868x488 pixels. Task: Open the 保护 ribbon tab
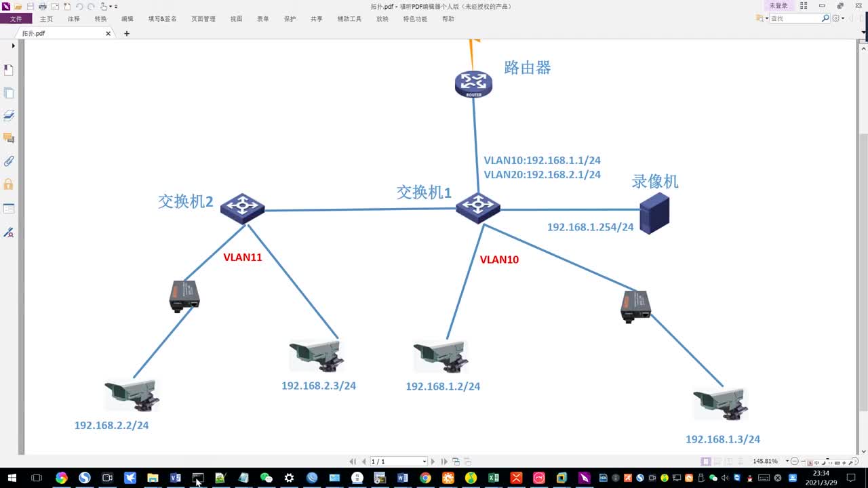tap(290, 19)
